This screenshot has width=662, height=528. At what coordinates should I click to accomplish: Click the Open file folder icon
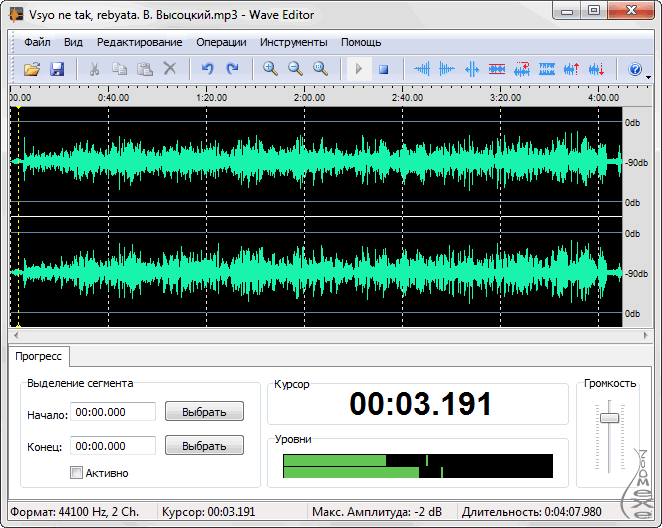[x=32, y=69]
